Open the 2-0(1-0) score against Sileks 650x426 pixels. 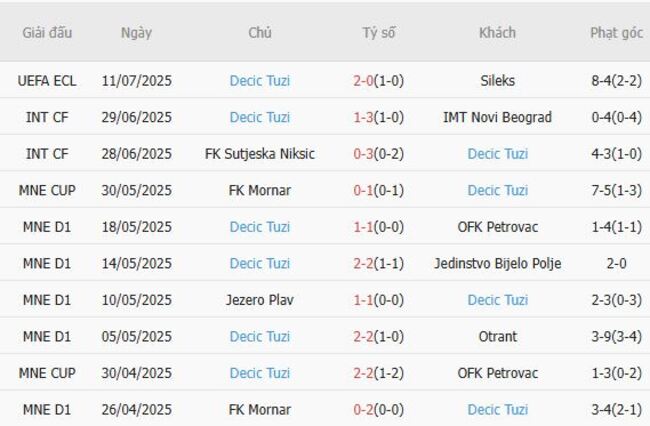pos(378,80)
